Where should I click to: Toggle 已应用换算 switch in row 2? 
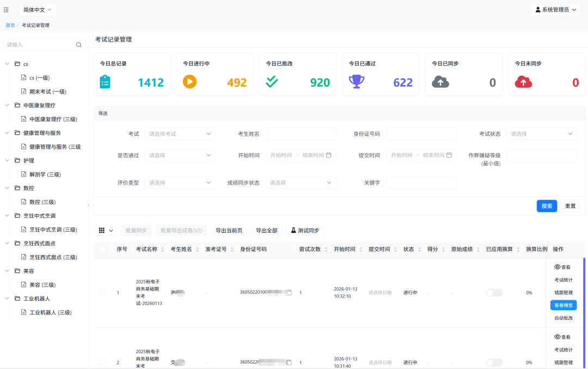click(494, 362)
